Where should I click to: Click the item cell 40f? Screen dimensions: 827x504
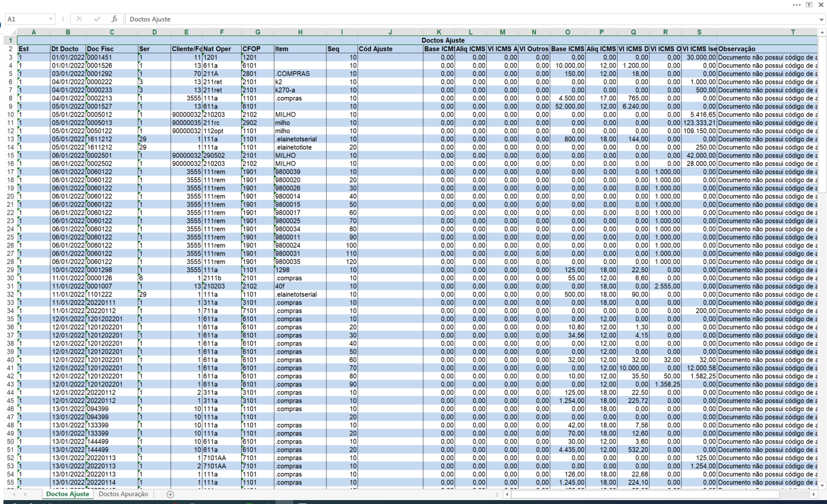tap(300, 286)
